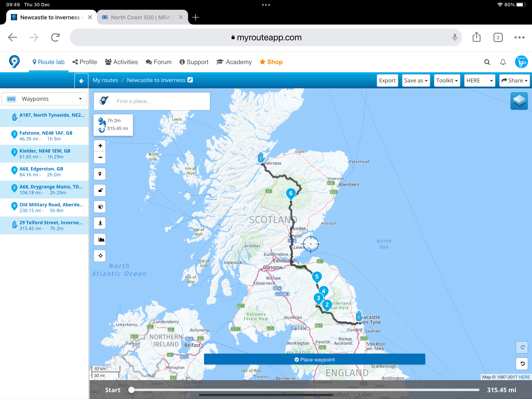Open the Save as dropdown
Viewport: 532px width, 399px height.
(x=416, y=80)
